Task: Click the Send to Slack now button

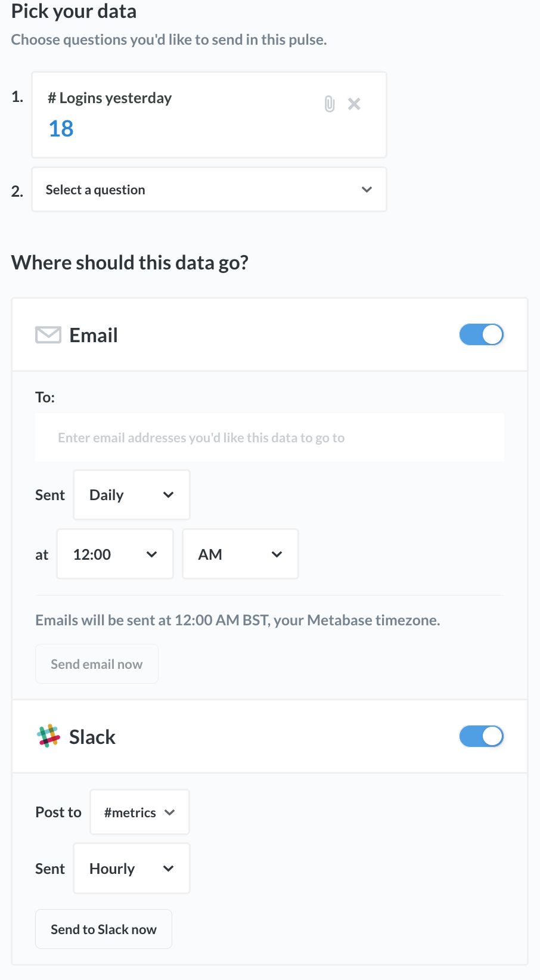Action: [103, 929]
